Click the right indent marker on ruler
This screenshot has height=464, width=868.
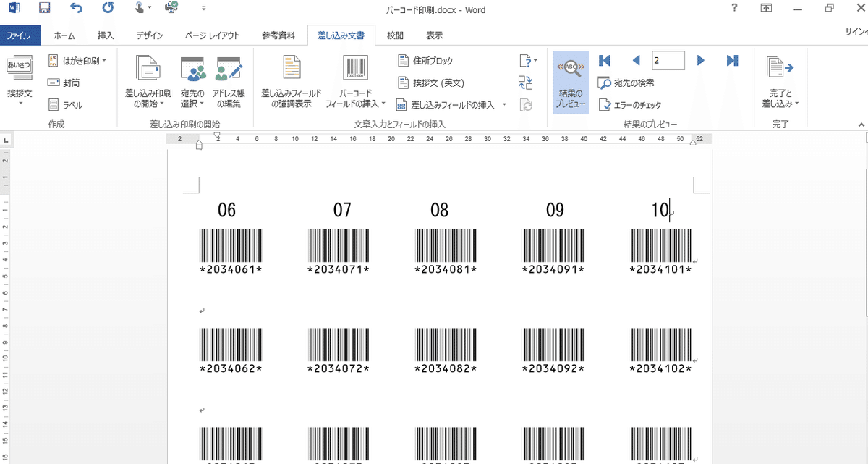pos(694,143)
